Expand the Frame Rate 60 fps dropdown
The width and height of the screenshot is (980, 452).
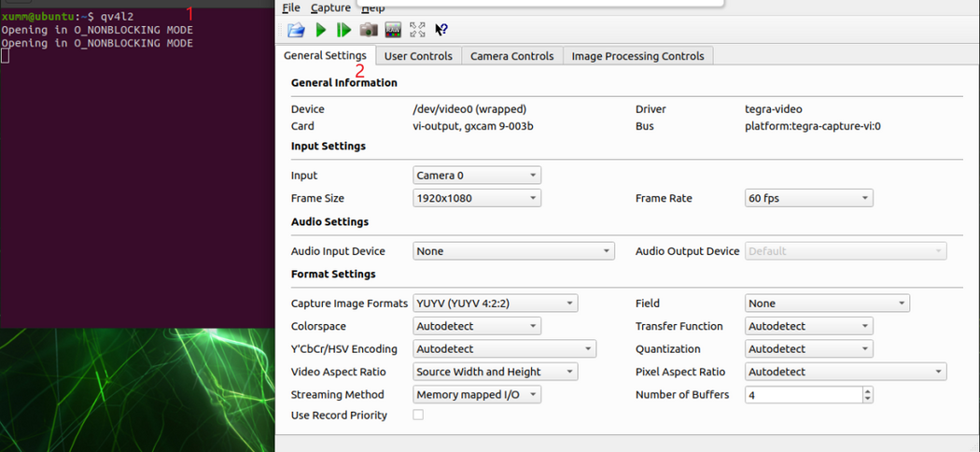tap(809, 198)
